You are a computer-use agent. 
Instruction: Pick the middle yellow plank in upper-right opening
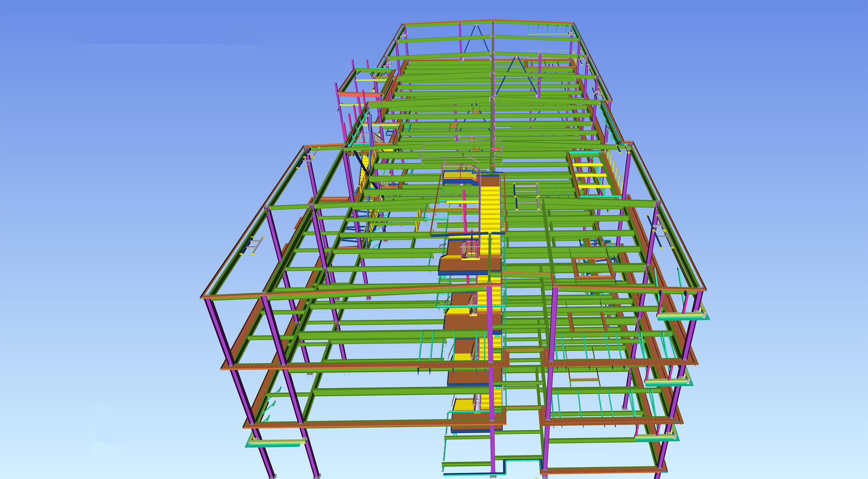click(x=592, y=175)
